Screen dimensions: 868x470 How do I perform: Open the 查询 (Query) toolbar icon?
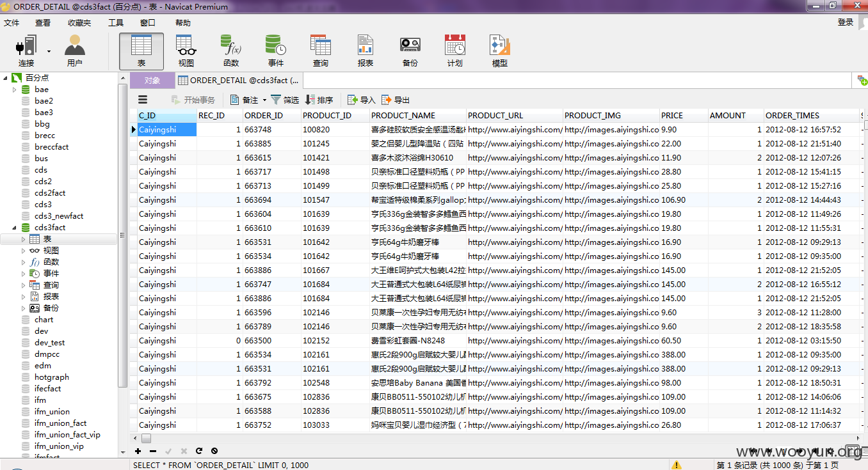[321, 51]
